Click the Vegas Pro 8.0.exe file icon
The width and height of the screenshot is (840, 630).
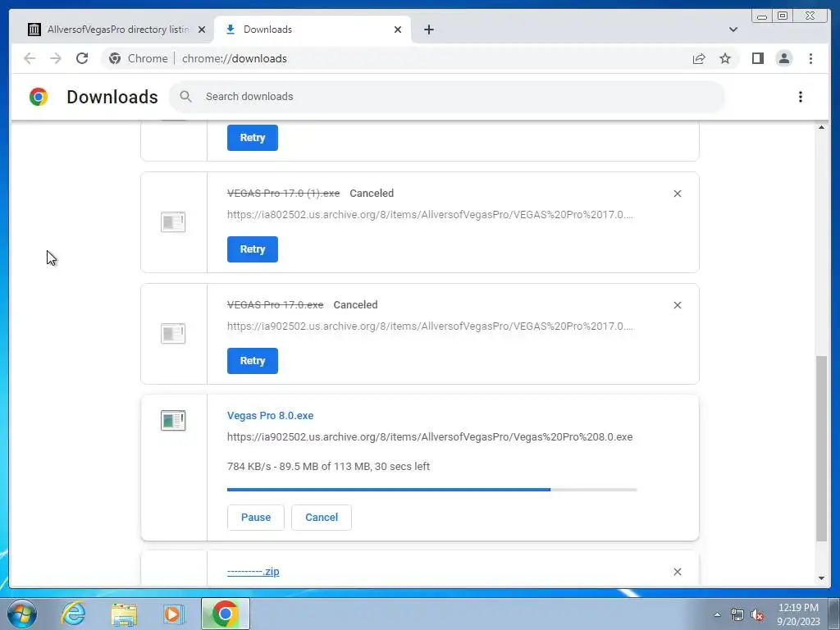pyautogui.click(x=173, y=421)
